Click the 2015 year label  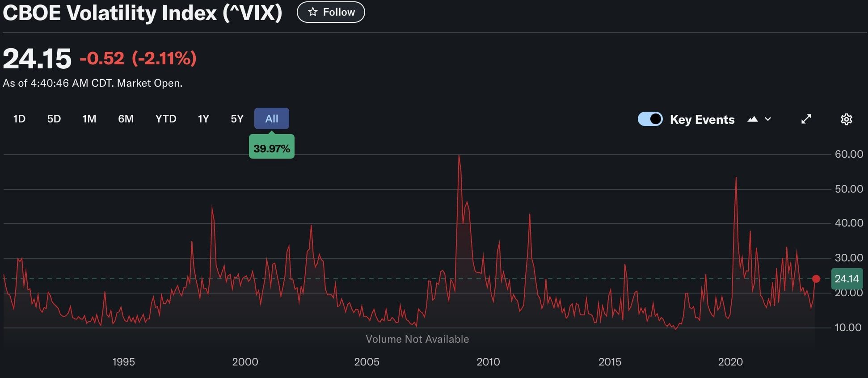tap(610, 362)
